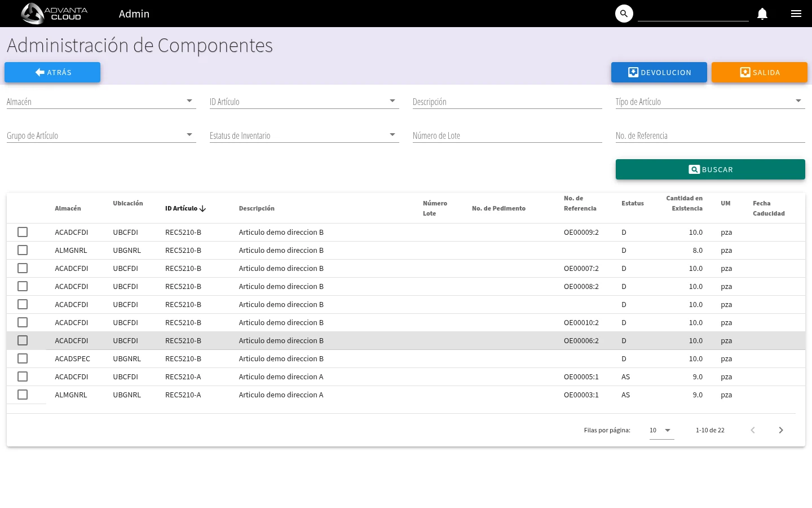Check the ALMGNRL row with quantity 8.0
This screenshot has height=508, width=812.
coord(23,250)
